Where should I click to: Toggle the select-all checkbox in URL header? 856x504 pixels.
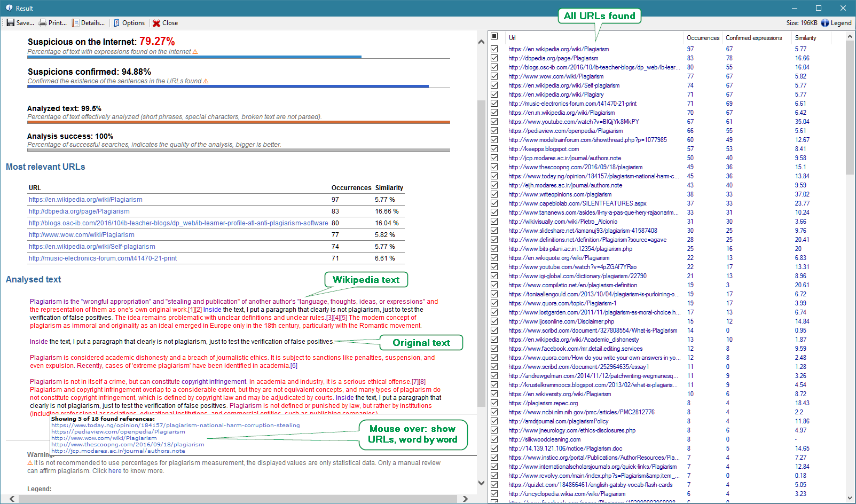tap(494, 36)
